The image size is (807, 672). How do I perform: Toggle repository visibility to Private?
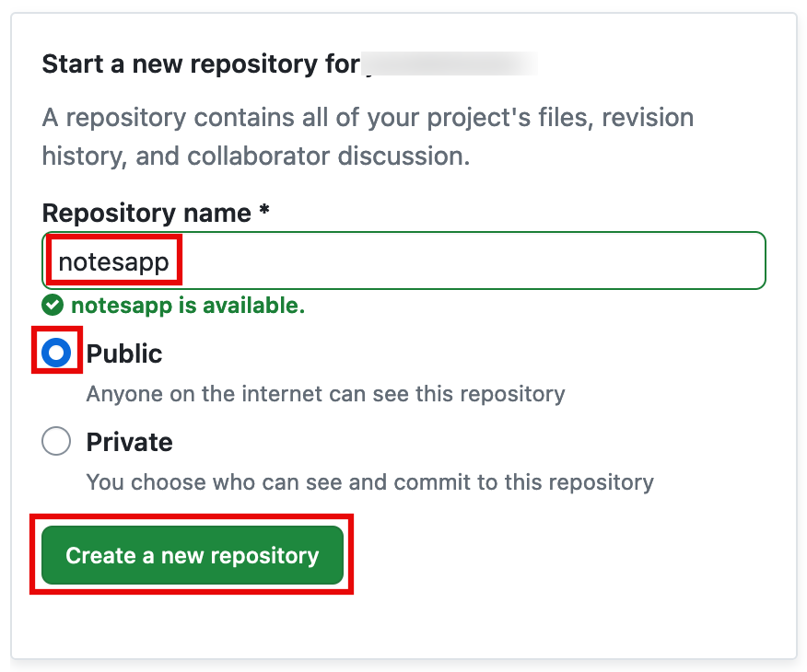57,441
